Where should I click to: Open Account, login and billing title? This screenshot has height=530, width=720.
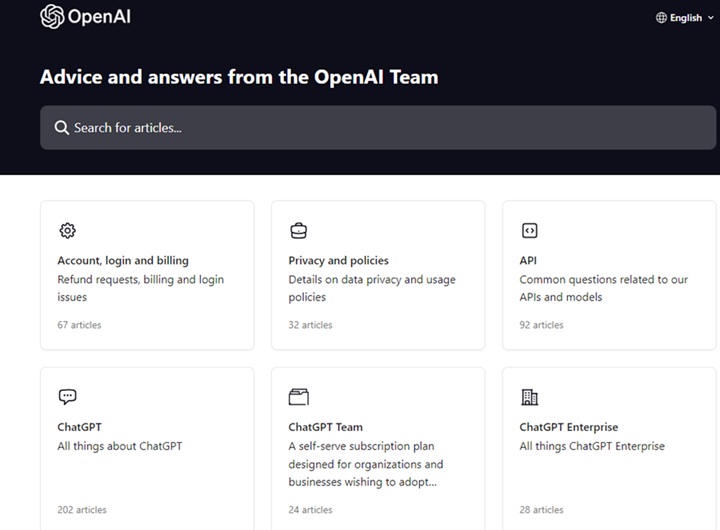[123, 261]
